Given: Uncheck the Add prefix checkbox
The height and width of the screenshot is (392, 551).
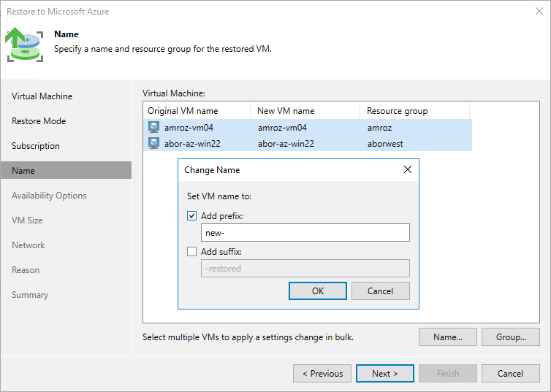Looking at the screenshot, I should tap(192, 215).
